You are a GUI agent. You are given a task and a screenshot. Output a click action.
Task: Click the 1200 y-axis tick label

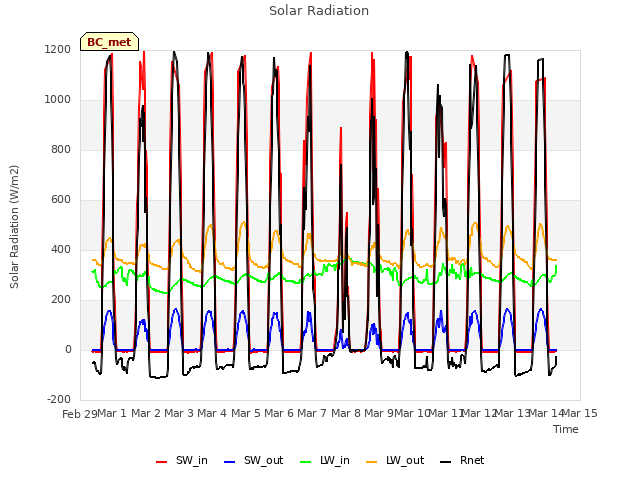click(58, 50)
